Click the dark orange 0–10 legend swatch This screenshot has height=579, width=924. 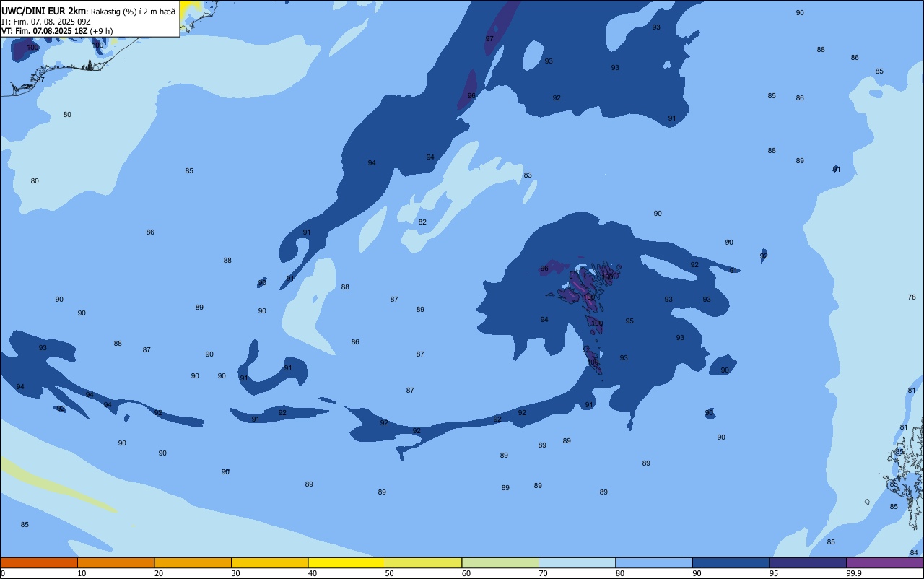click(x=39, y=562)
